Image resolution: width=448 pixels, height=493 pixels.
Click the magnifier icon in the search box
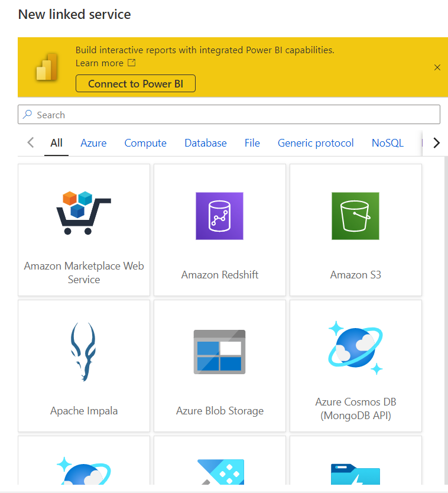[x=28, y=114]
